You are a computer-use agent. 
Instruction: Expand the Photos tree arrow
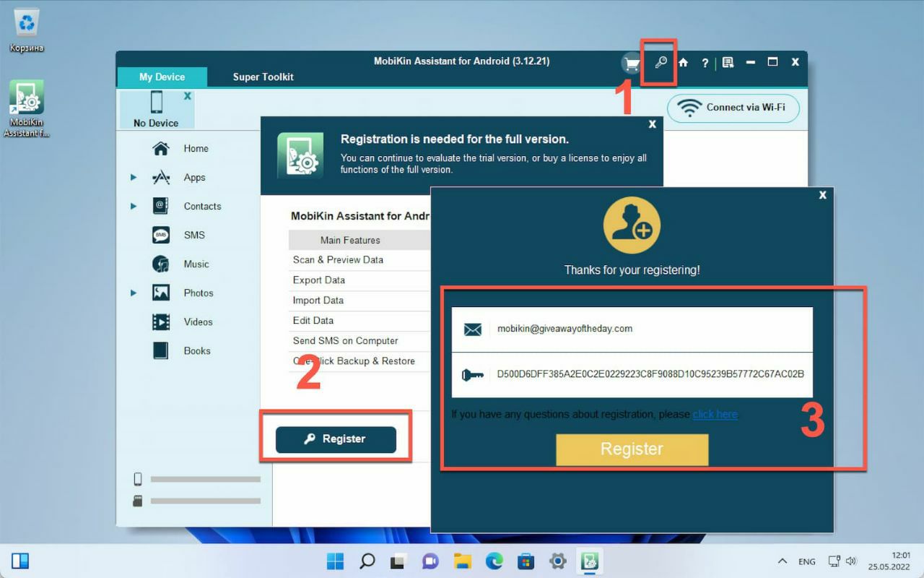point(134,293)
